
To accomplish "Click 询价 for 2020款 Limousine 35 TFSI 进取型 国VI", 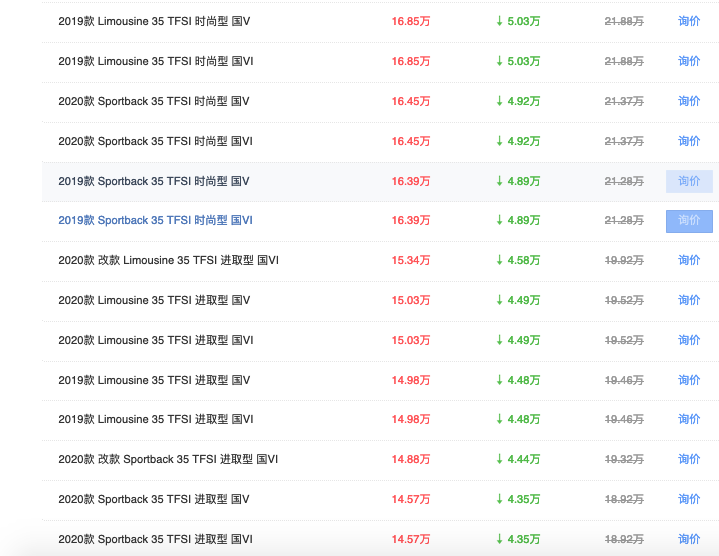I will [x=689, y=340].
